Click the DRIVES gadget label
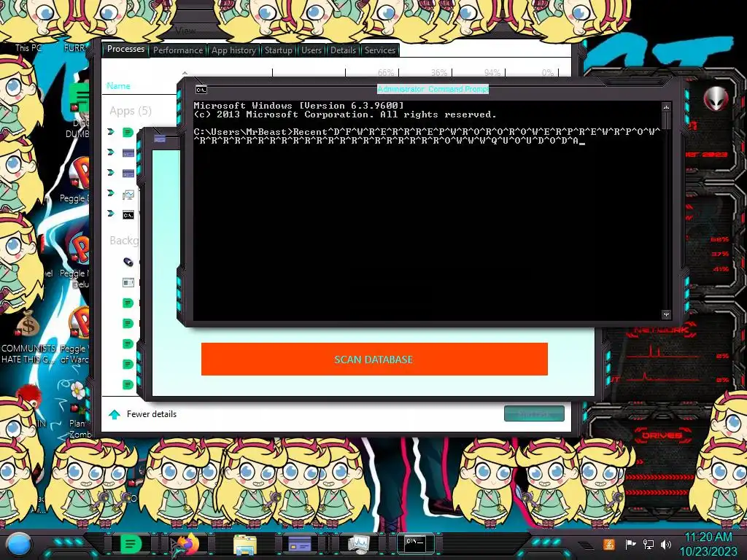This screenshot has width=747, height=560. click(661, 435)
